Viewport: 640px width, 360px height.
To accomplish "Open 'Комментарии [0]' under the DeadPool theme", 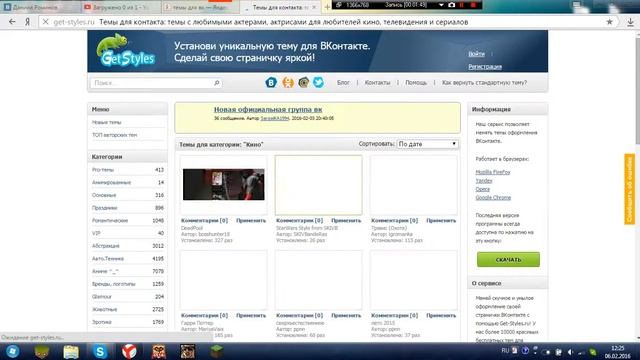I will pyautogui.click(x=204, y=220).
